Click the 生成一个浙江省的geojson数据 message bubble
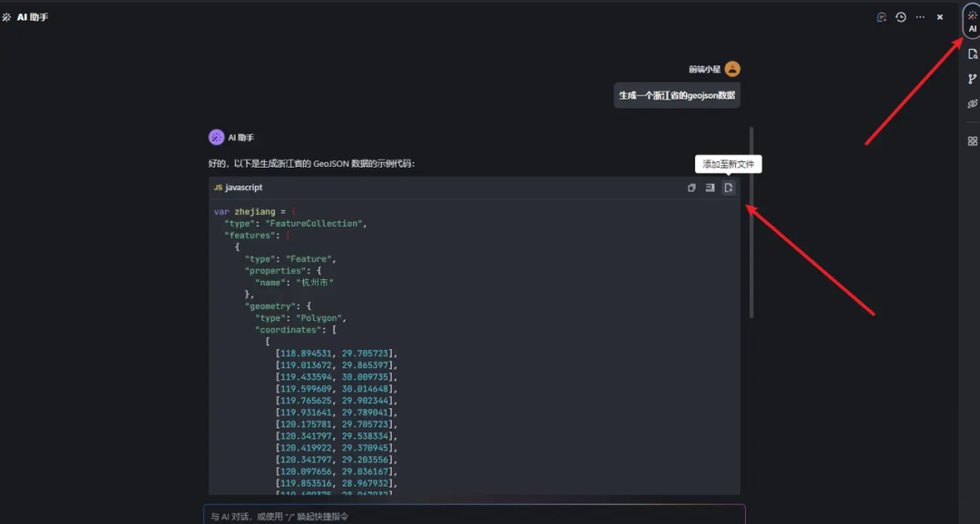 click(x=677, y=95)
